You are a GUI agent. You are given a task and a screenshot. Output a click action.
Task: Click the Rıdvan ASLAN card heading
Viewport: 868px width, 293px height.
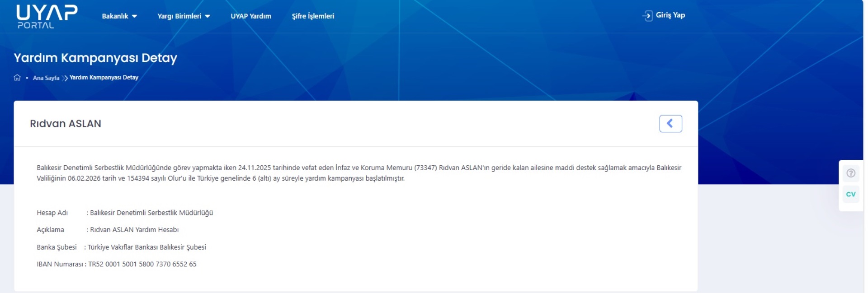(66, 124)
